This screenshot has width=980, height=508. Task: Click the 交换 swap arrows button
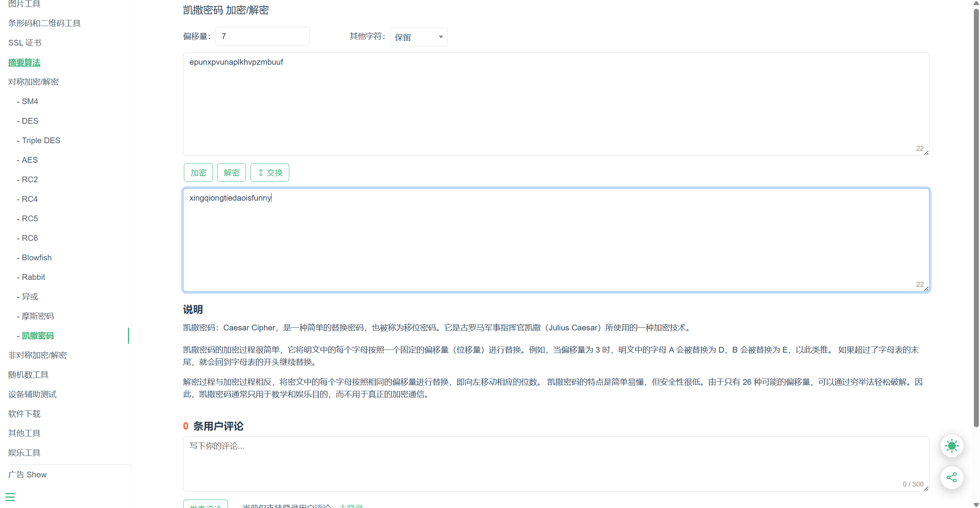pos(270,173)
